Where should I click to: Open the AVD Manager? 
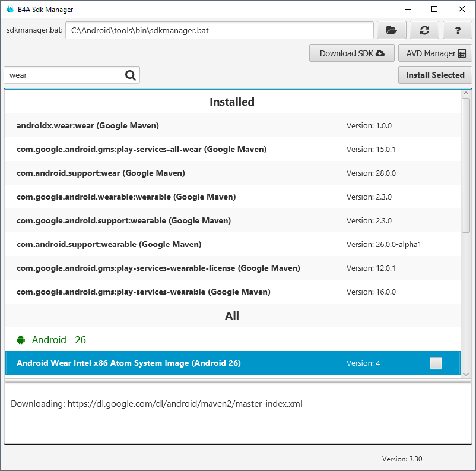point(435,53)
